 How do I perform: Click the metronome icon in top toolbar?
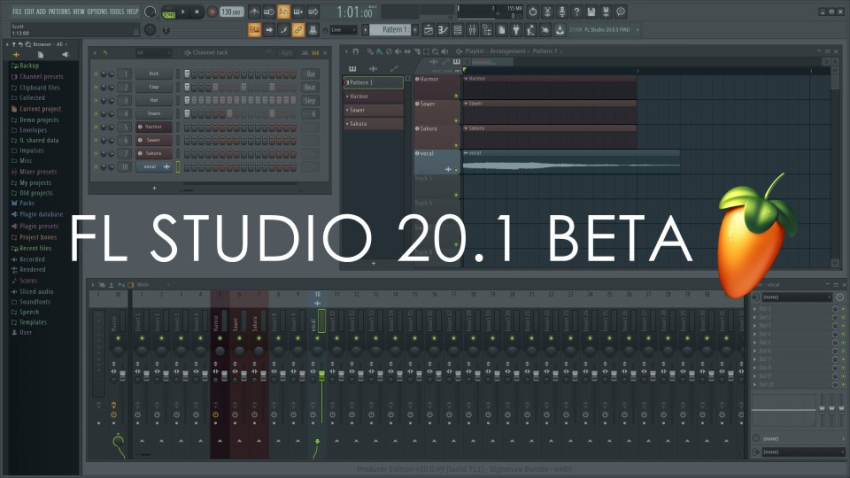[x=254, y=11]
